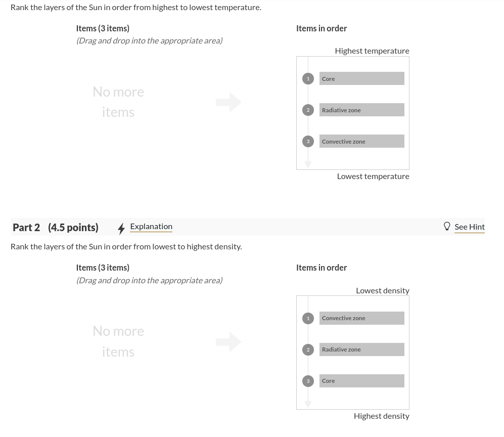
Task: Click the Part 2 (4.5 points) heading
Action: pyautogui.click(x=56, y=227)
